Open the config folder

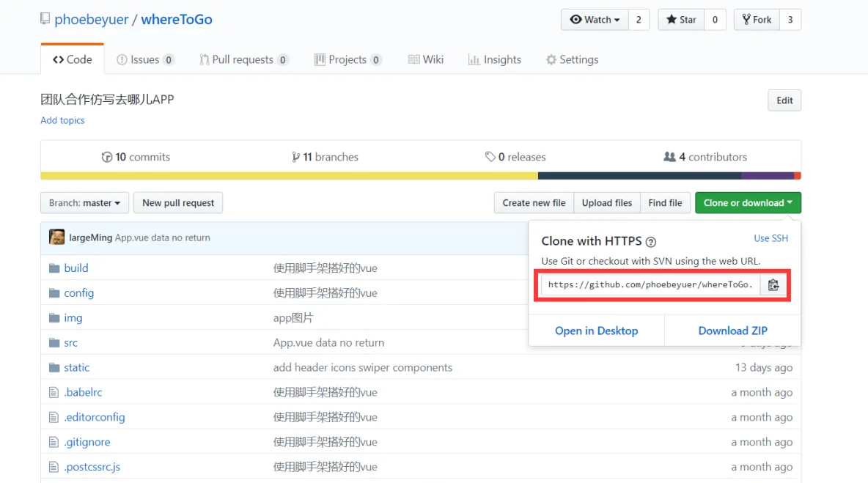78,292
